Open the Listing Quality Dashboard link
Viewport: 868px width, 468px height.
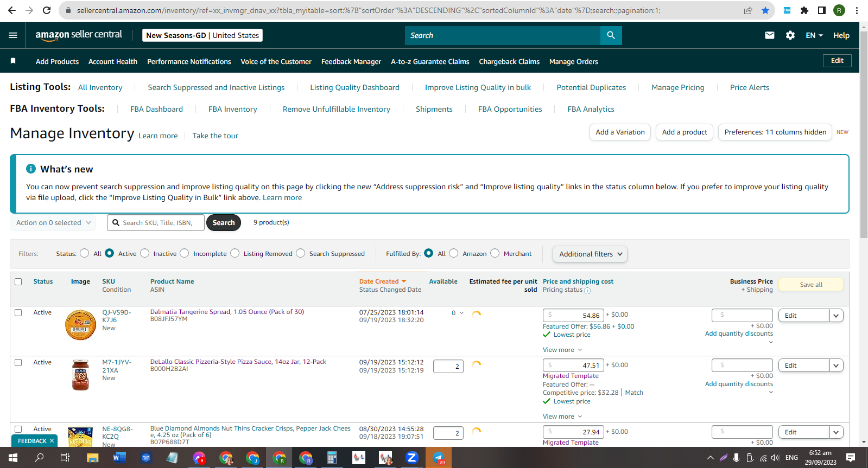coord(354,87)
